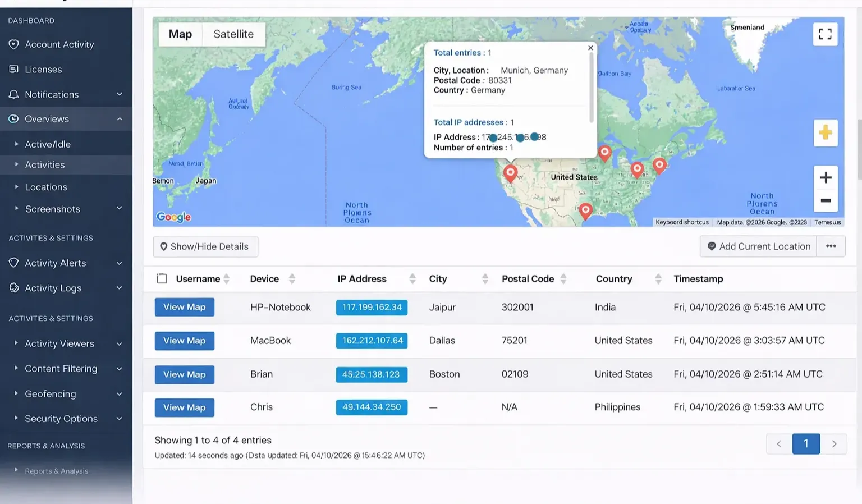Screen dimensions: 862x504
Task: Click the yellow Pegman street view icon
Action: tap(825, 133)
